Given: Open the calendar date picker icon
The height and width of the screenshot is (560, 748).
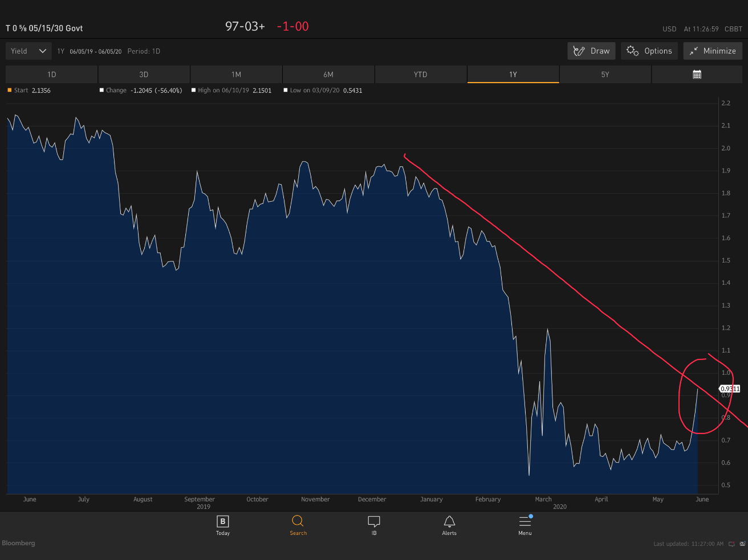Looking at the screenshot, I should (x=697, y=75).
